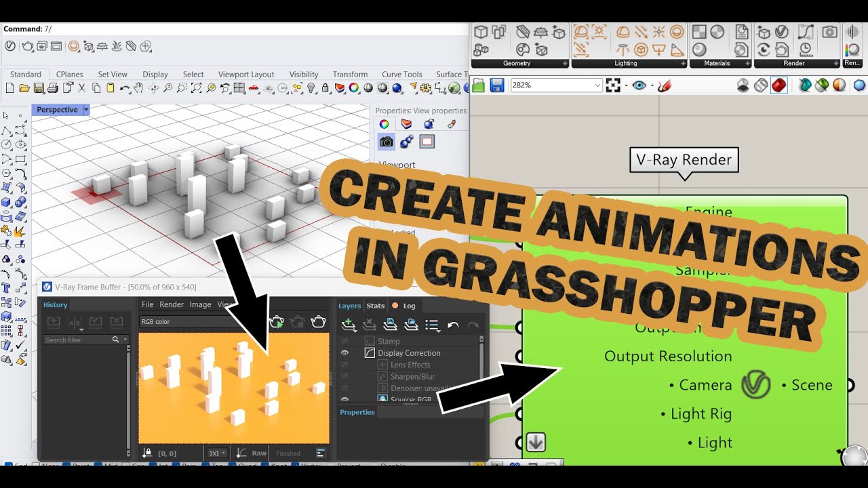Screen dimensions: 868x488
Task: Open the RGB color channel dropdown
Action: coord(202,321)
